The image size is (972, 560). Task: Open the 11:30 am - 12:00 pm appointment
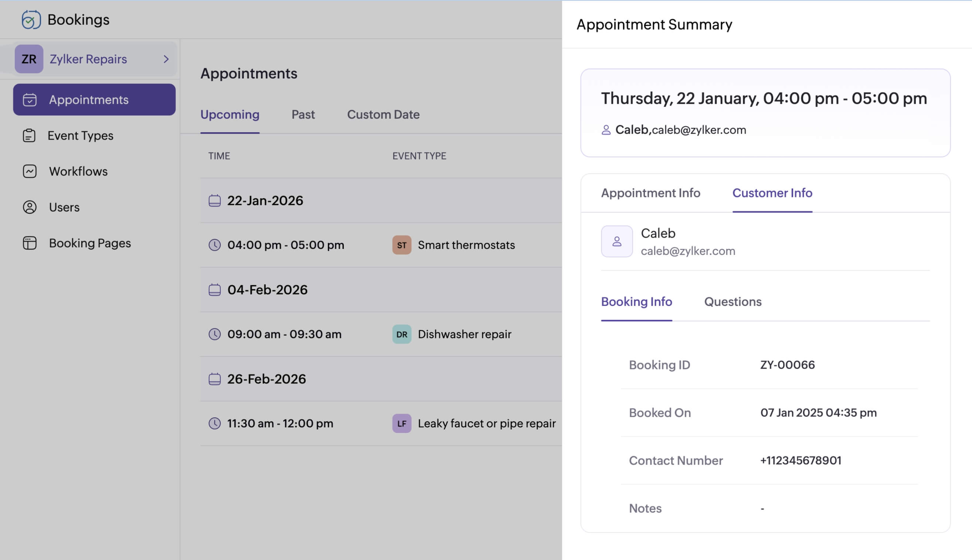(x=280, y=423)
